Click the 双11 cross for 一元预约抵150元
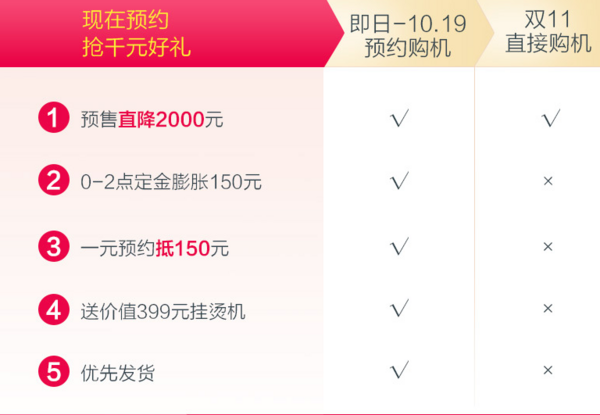Viewport: 600px width, 415px height. coord(548,247)
